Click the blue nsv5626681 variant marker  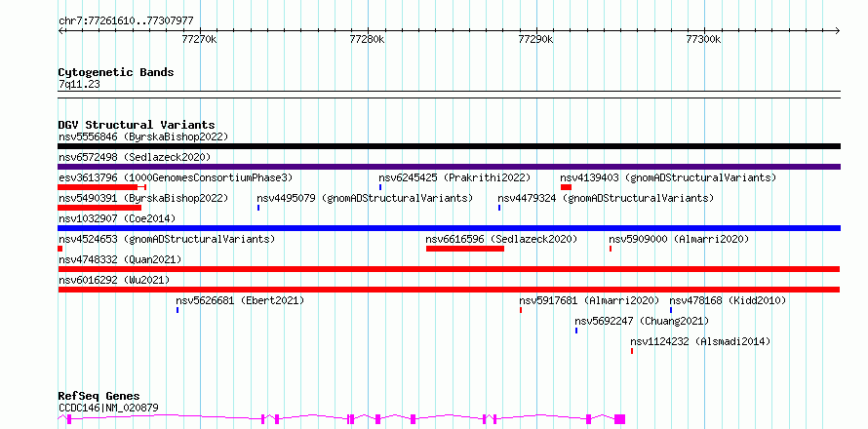(x=178, y=310)
